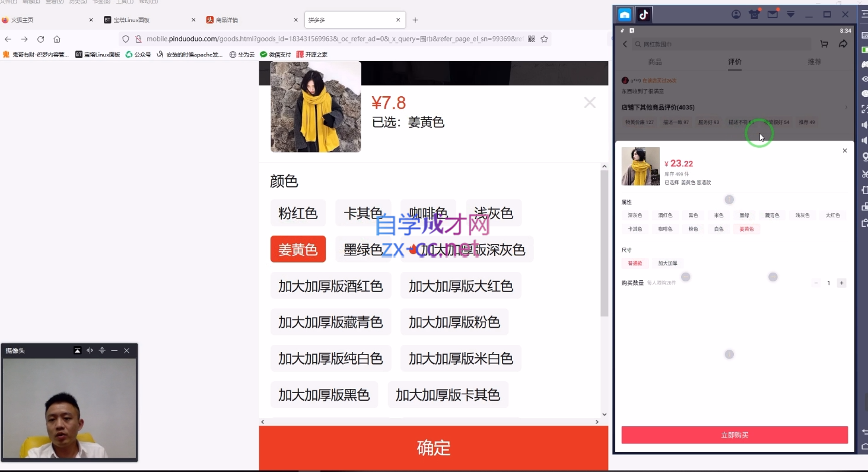The image size is (868, 472).
Task: Open the QR code icon in the address bar
Action: click(x=531, y=39)
